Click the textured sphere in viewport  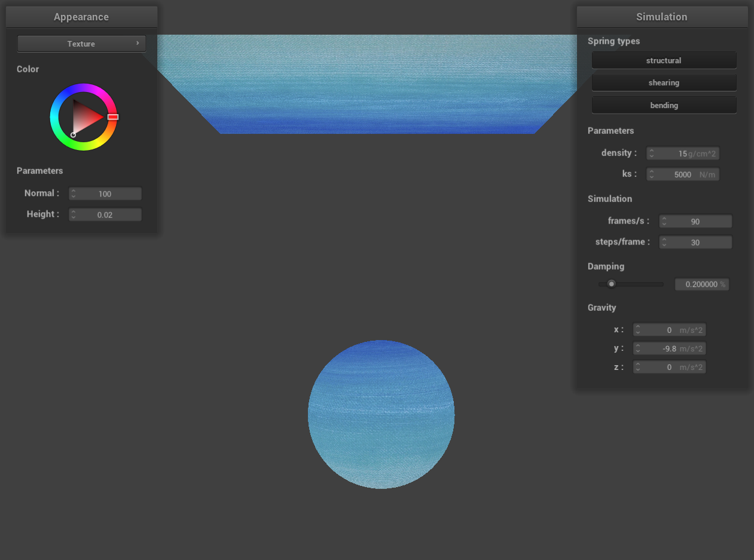pyautogui.click(x=381, y=414)
